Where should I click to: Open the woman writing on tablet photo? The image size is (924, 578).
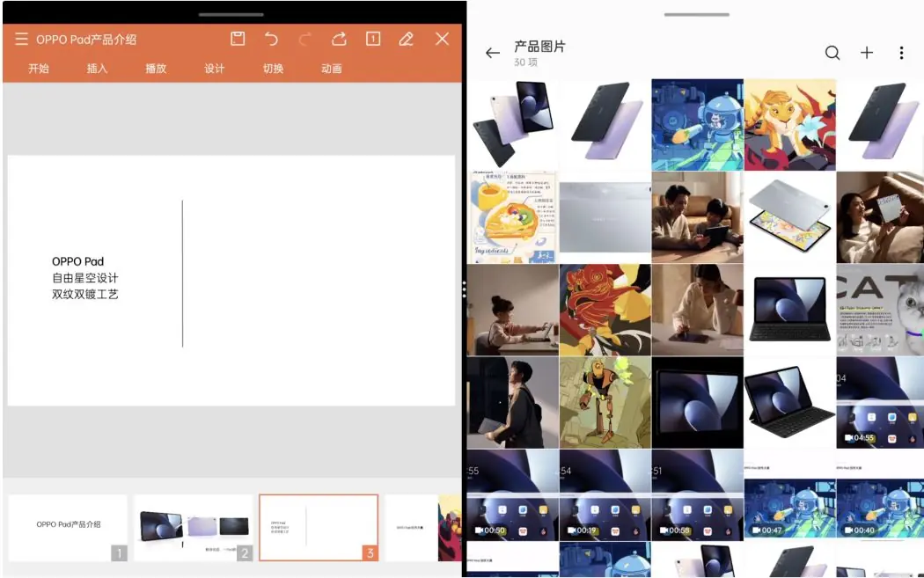(x=697, y=310)
